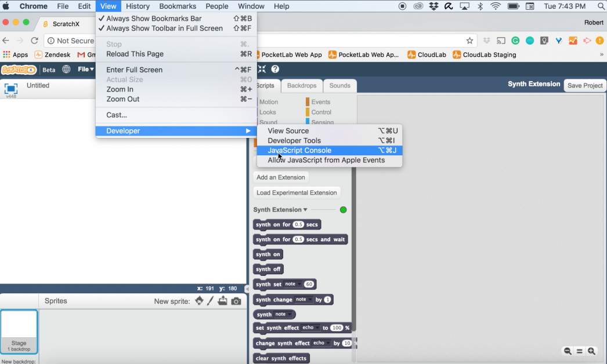Select JavaScript Console from Developer submenu
The width and height of the screenshot is (607, 364).
coord(299,150)
